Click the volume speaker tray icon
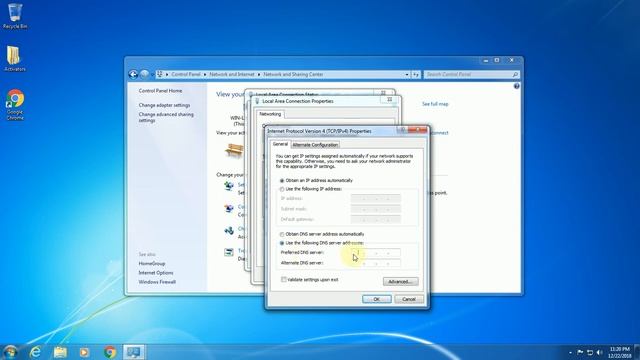The width and height of the screenshot is (640, 360). point(599,352)
